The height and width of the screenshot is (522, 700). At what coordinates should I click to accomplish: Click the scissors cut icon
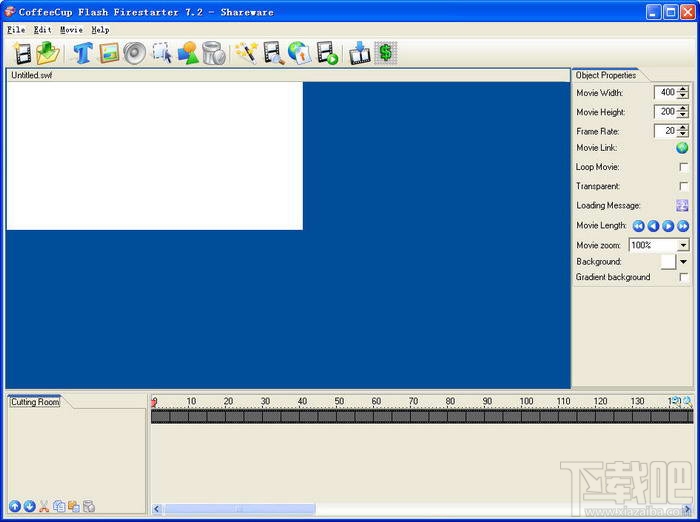(x=44, y=506)
